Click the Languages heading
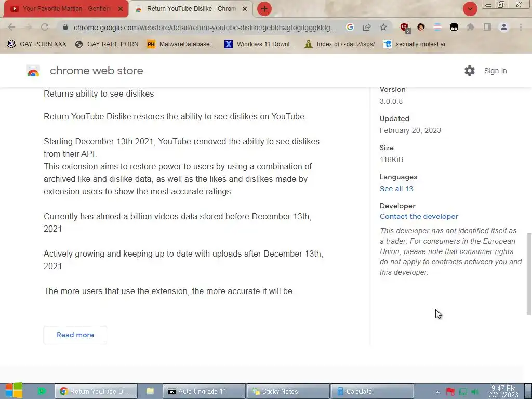The image size is (532, 399). tap(398, 177)
